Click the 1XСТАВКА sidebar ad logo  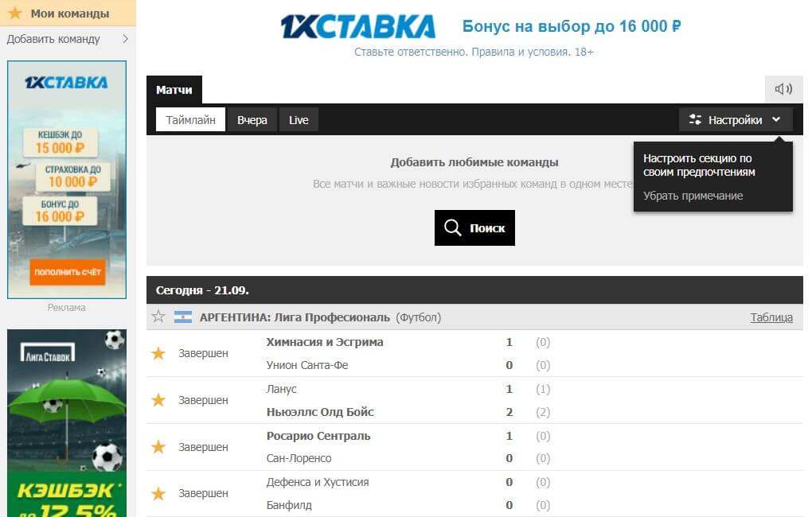click(66, 82)
